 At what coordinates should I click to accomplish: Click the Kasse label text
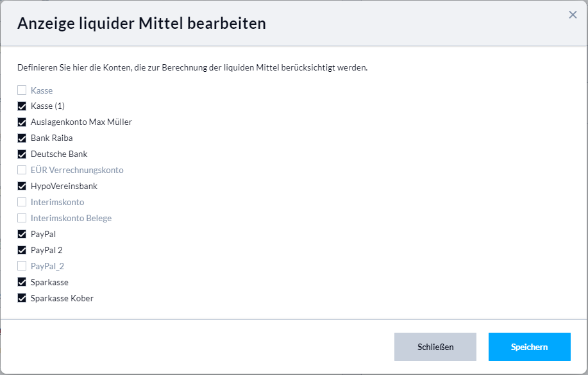(x=41, y=90)
